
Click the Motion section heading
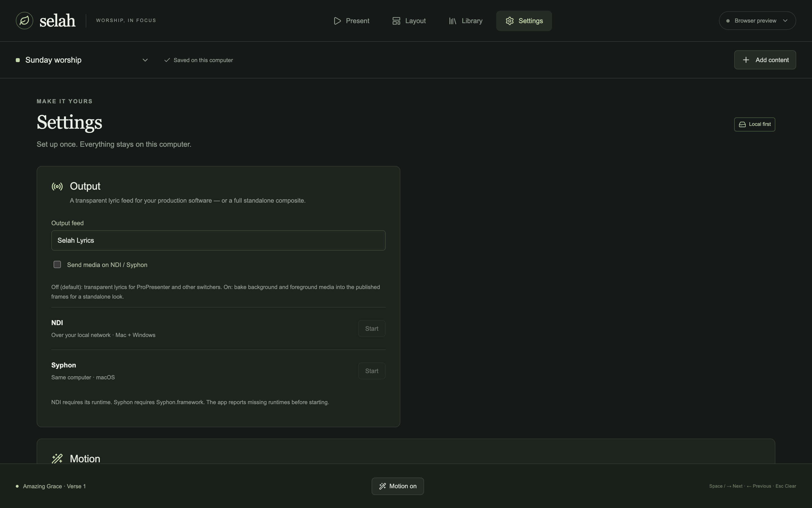(x=85, y=459)
